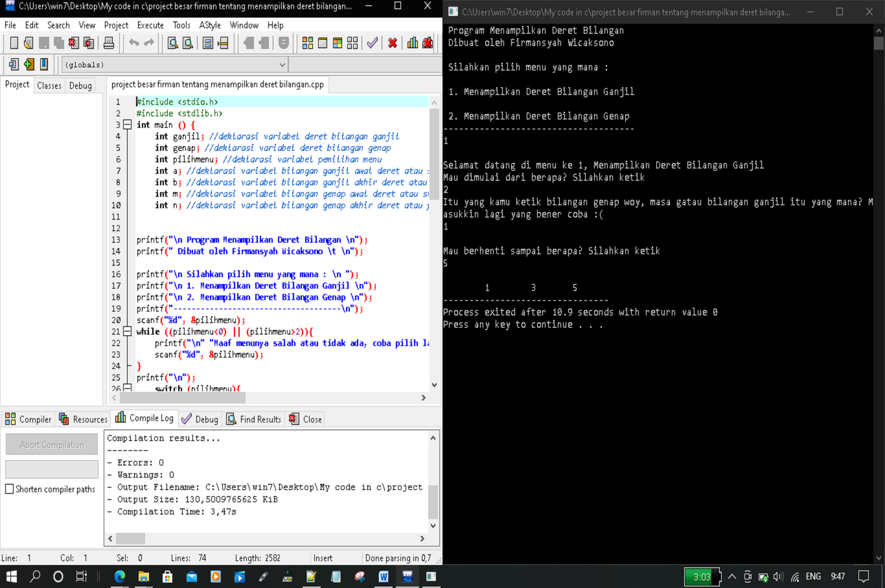Collapse the main function fold on line 3
Screen dimensions: 885x588
coord(128,125)
